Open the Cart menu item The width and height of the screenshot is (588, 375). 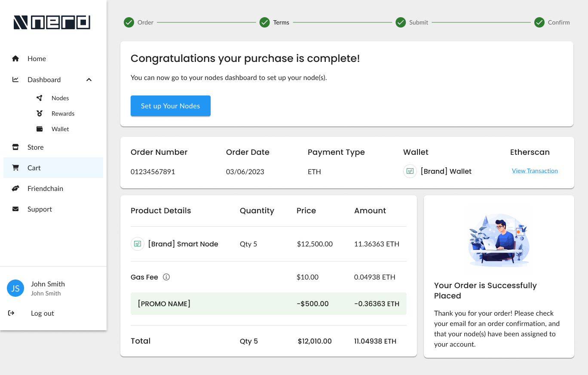[34, 168]
